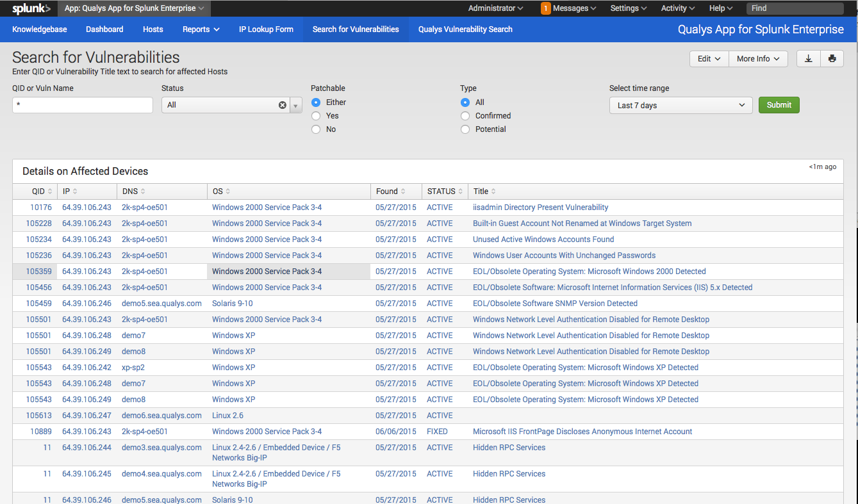Screen dimensions: 858x504
Task: Click the Splunk logo
Action: click(x=31, y=8)
